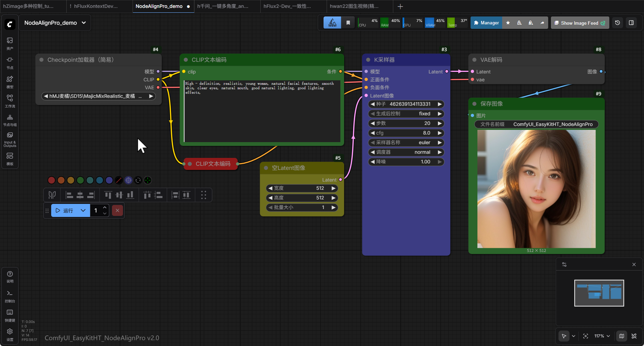Open the 工作流 workflows panel
This screenshot has height=346, width=644.
[x=10, y=101]
